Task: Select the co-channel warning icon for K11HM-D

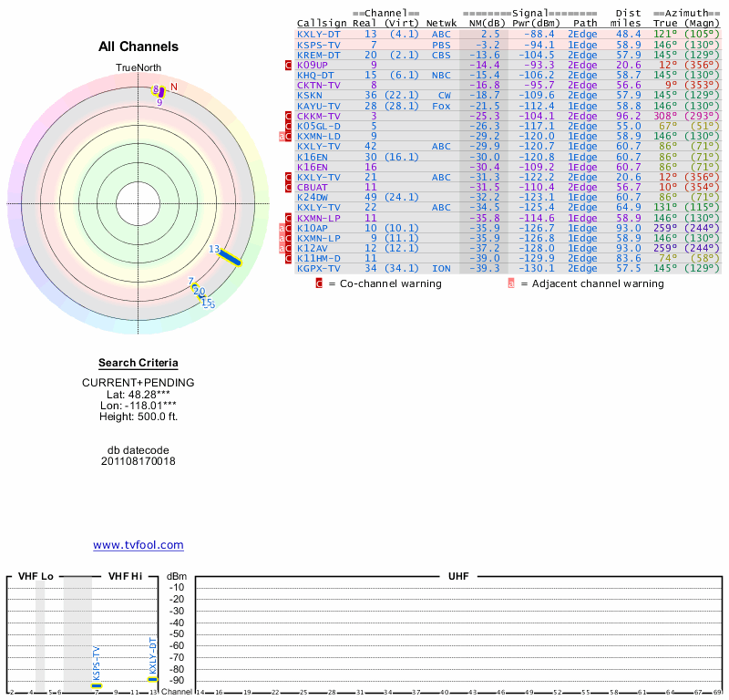Action: (289, 258)
